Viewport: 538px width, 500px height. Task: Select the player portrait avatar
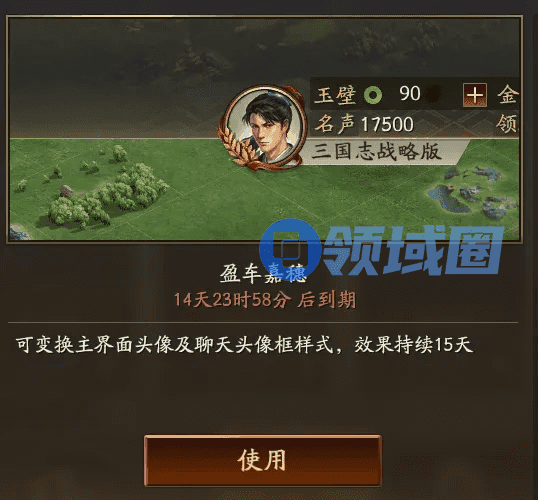266,127
